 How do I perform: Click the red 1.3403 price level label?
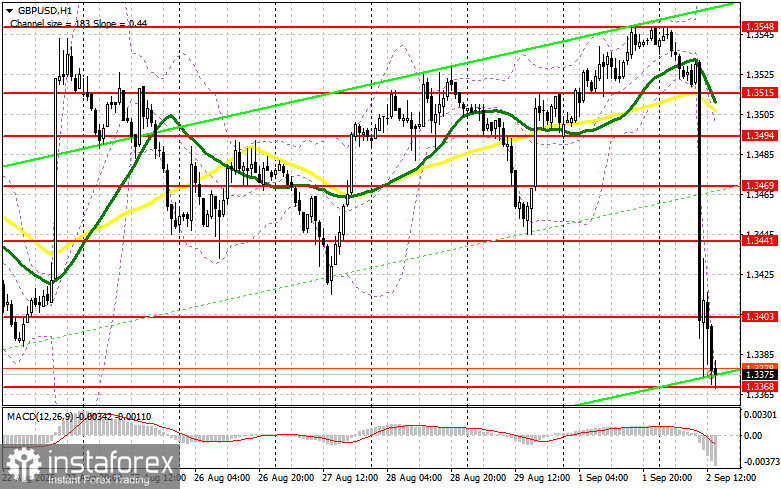(760, 316)
